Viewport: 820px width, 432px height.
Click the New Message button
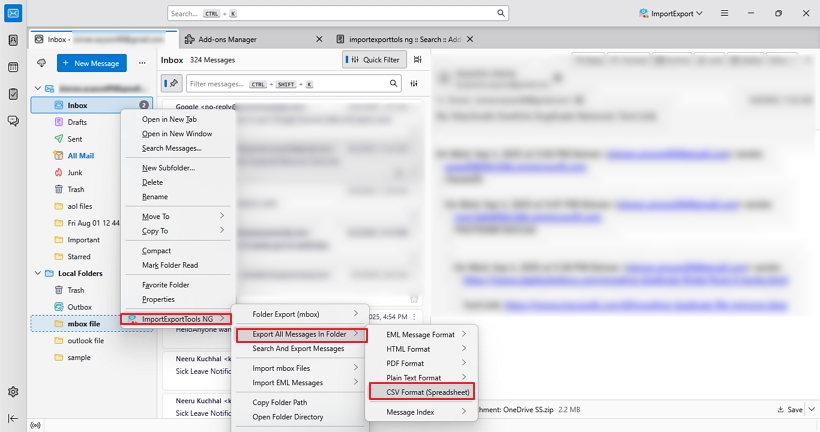pos(92,63)
